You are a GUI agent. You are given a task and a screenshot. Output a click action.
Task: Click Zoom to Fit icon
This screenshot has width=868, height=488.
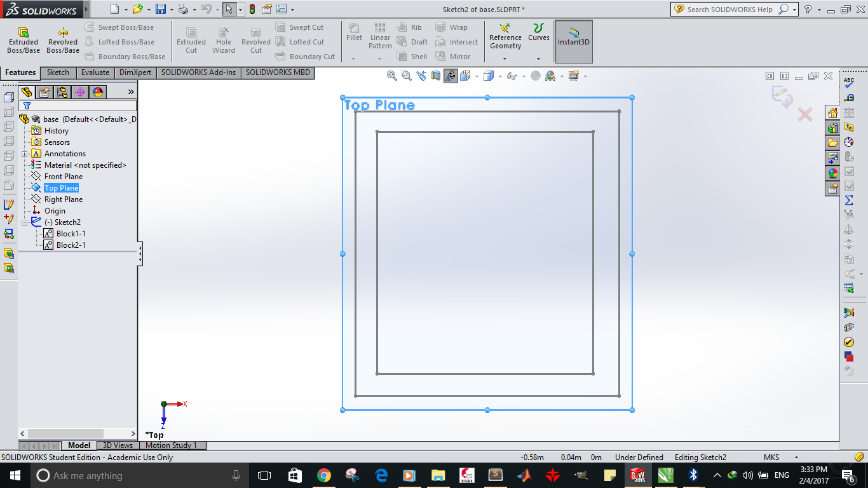click(x=392, y=76)
